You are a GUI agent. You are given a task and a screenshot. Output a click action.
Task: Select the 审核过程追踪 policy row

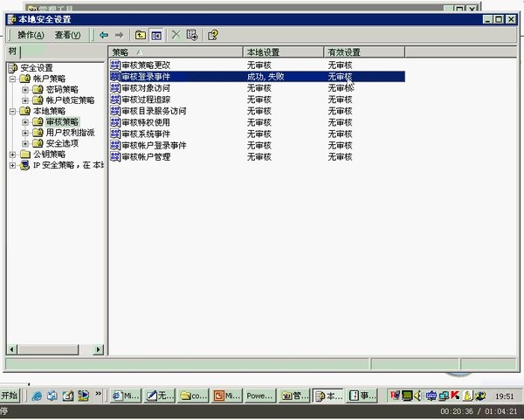click(x=258, y=100)
